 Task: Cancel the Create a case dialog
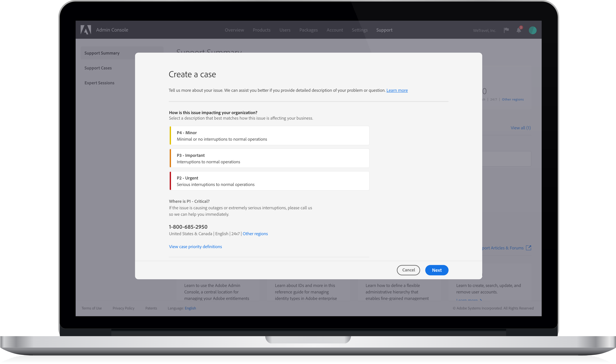408,270
